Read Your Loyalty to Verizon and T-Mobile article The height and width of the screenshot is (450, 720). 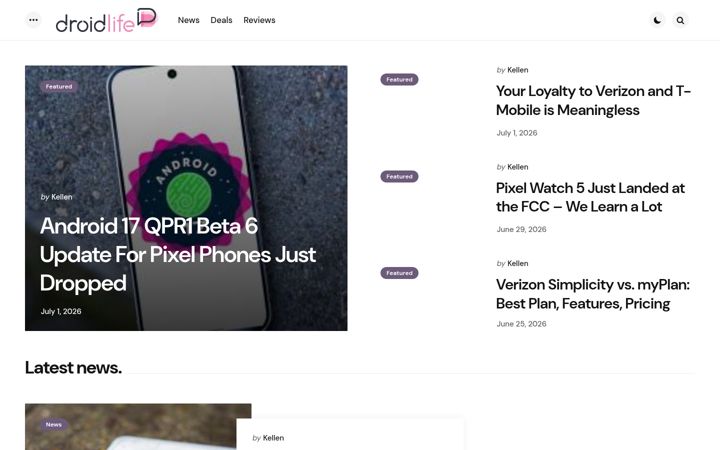coord(593,101)
